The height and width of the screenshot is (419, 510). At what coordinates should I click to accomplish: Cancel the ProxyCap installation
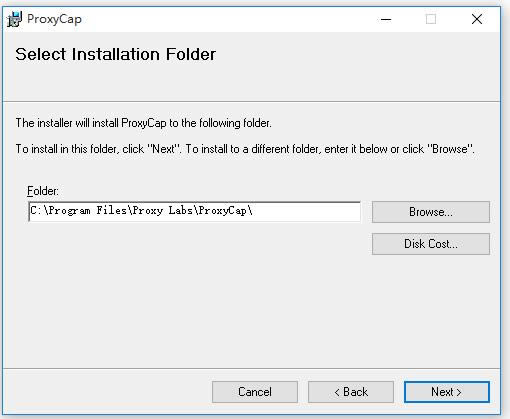255,392
